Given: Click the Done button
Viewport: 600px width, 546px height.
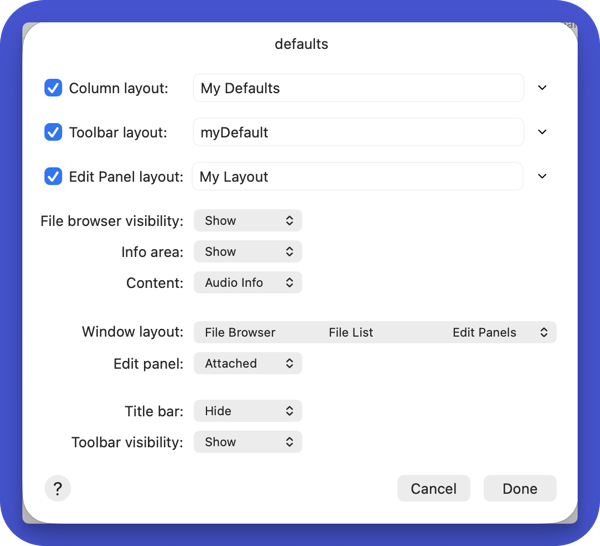Looking at the screenshot, I should [520, 489].
